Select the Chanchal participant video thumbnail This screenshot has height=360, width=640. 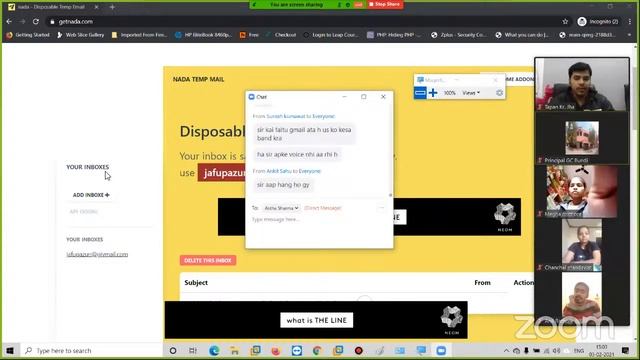click(582, 245)
